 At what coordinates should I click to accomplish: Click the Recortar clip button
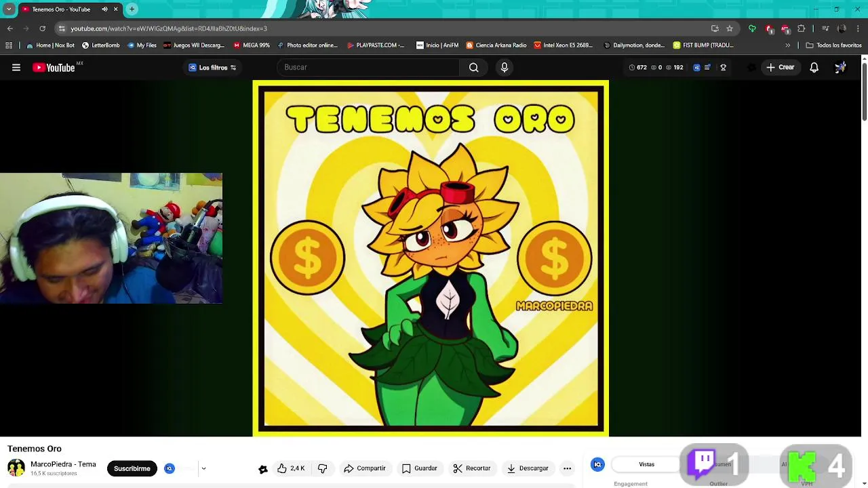click(x=472, y=468)
